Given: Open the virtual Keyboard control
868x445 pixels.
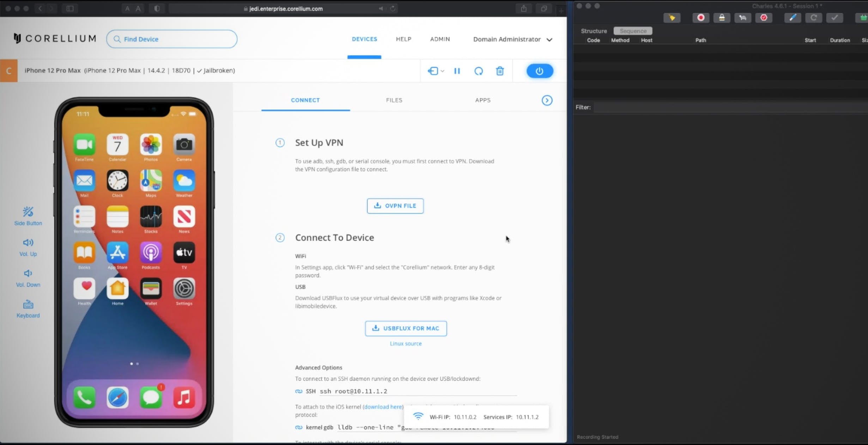Looking at the screenshot, I should 28,305.
